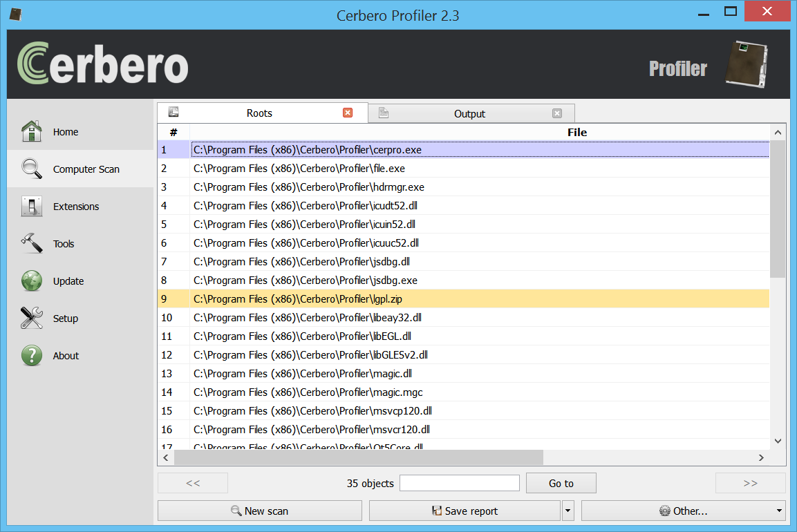
Task: Open Setup in the sidebar
Action: [x=80, y=318]
